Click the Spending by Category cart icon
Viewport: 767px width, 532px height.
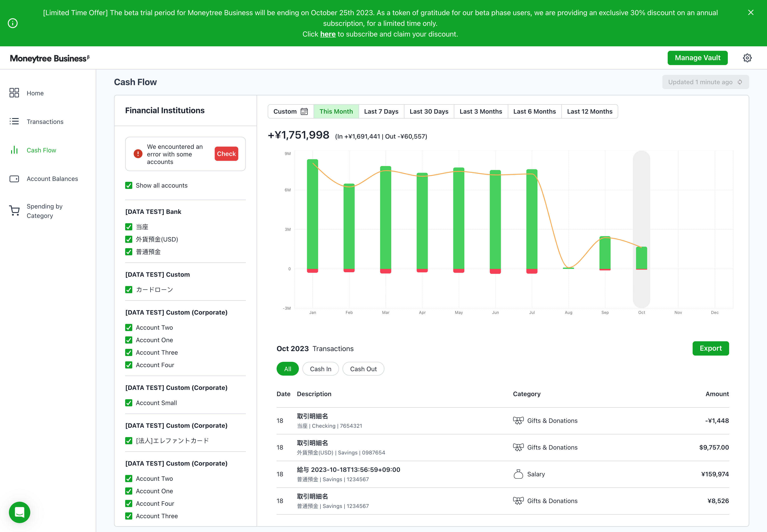click(x=14, y=211)
